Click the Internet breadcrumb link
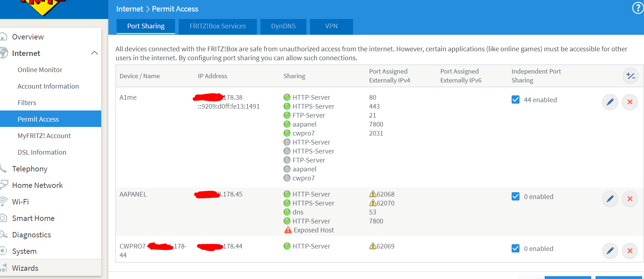The image size is (644, 279). point(130,9)
